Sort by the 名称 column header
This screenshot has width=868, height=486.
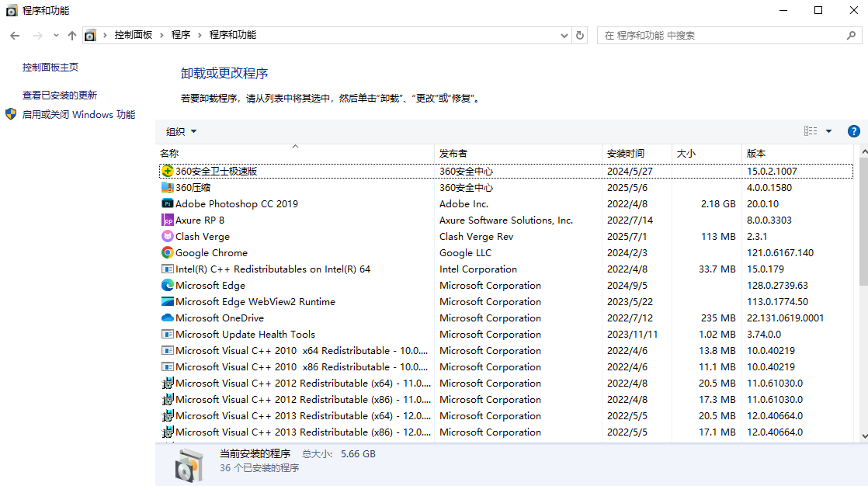pos(295,153)
